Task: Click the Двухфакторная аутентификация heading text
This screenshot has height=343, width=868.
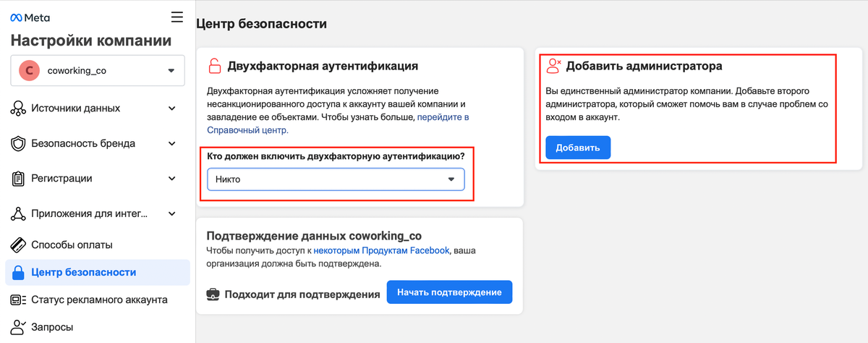Action: [x=323, y=66]
